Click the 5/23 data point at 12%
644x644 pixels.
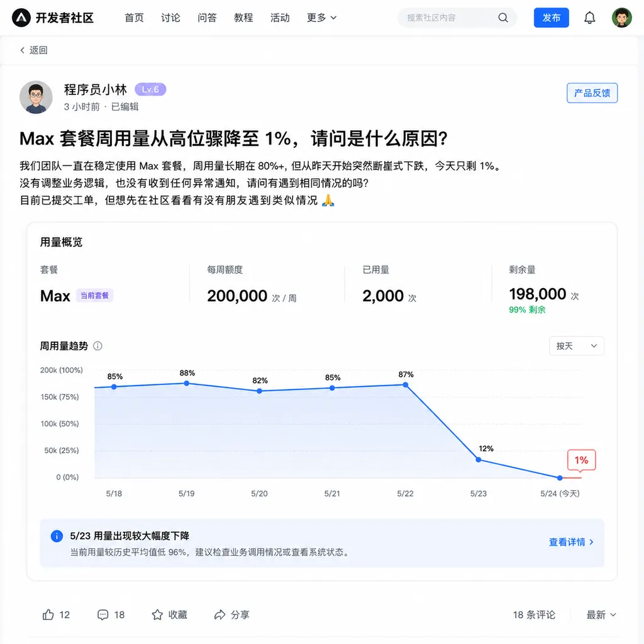click(478, 460)
